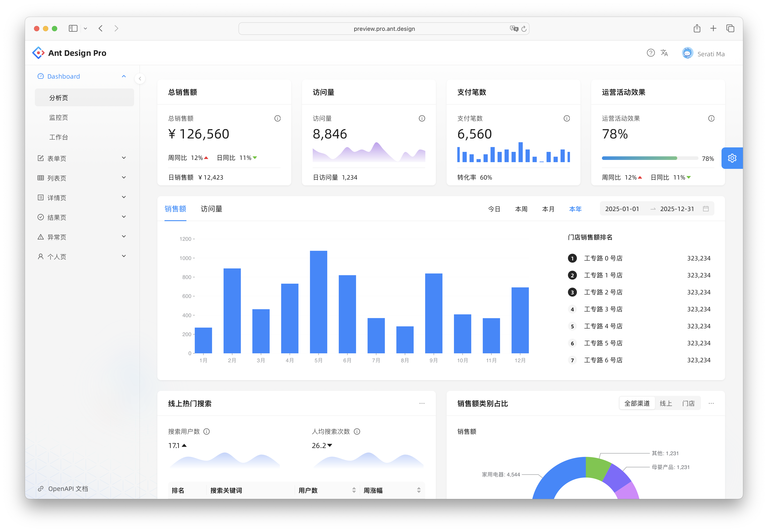The width and height of the screenshot is (768, 532).
Task: Select the Dashboard compass icon in sidebar
Action: tap(40, 76)
